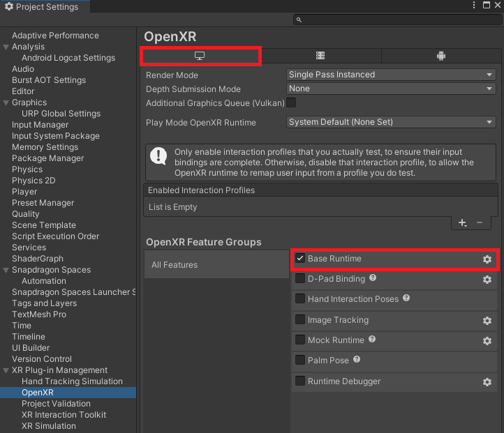
Task: Open Adaptive Performance settings
Action: (x=55, y=36)
